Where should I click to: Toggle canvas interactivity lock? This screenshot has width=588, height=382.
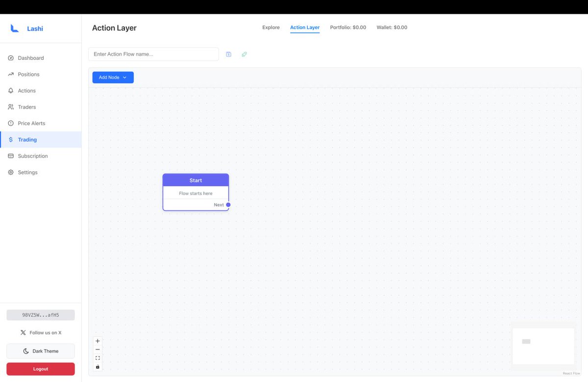98,367
